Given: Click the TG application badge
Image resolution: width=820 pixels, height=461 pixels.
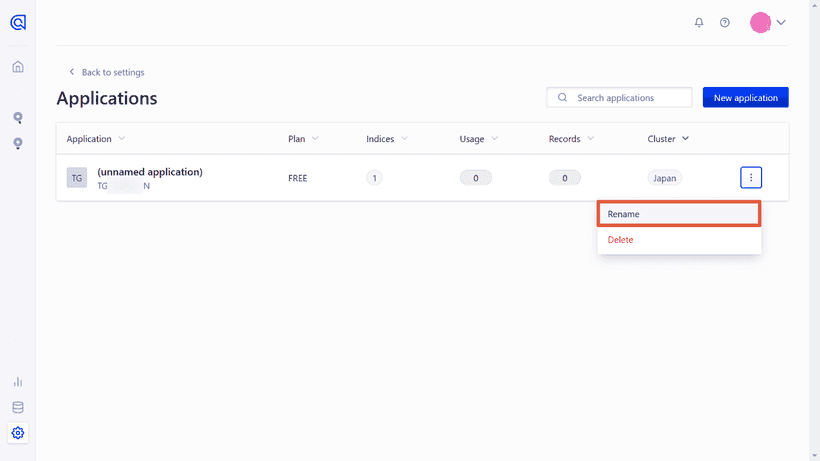Looking at the screenshot, I should point(76,178).
